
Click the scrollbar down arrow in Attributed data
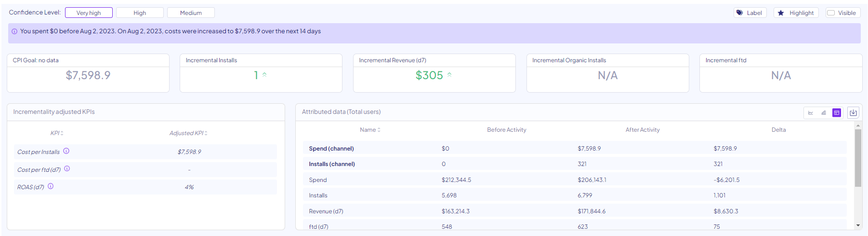pos(858,225)
